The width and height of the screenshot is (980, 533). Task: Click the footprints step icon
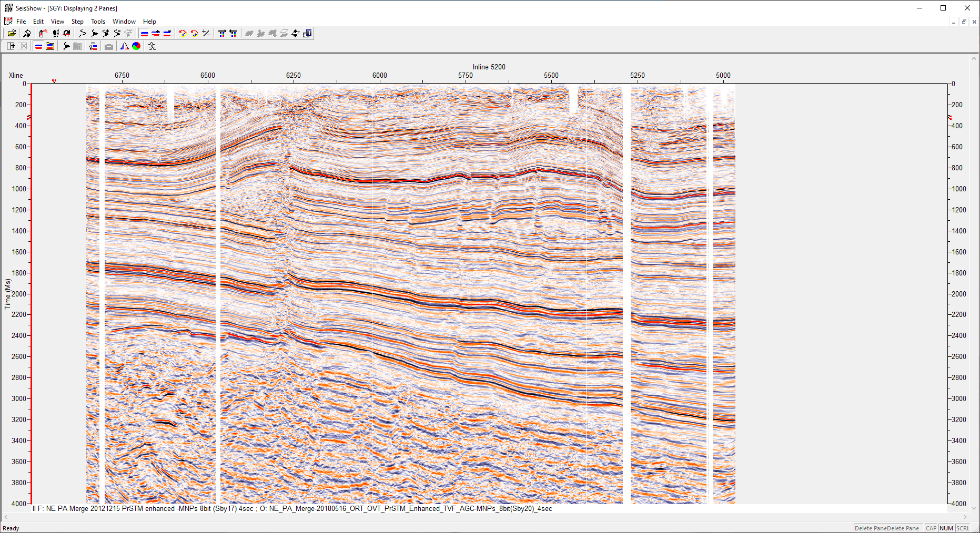56,33
